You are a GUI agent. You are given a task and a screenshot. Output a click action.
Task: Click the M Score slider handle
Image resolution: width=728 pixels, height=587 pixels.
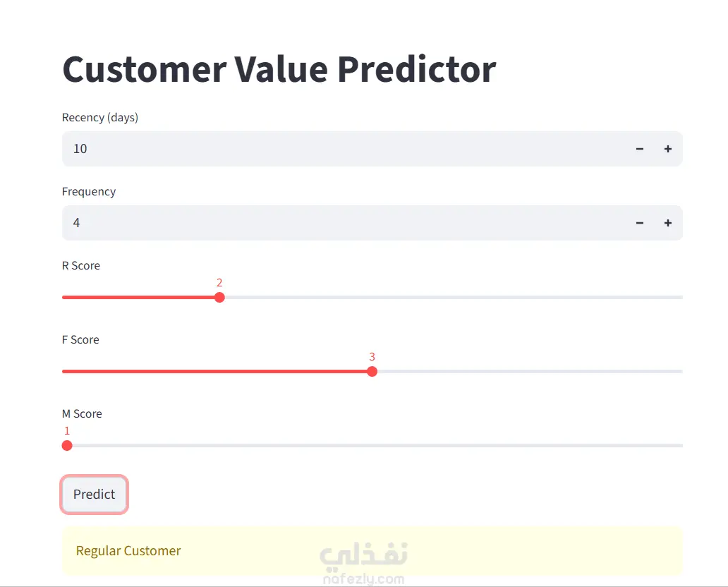tap(67, 446)
